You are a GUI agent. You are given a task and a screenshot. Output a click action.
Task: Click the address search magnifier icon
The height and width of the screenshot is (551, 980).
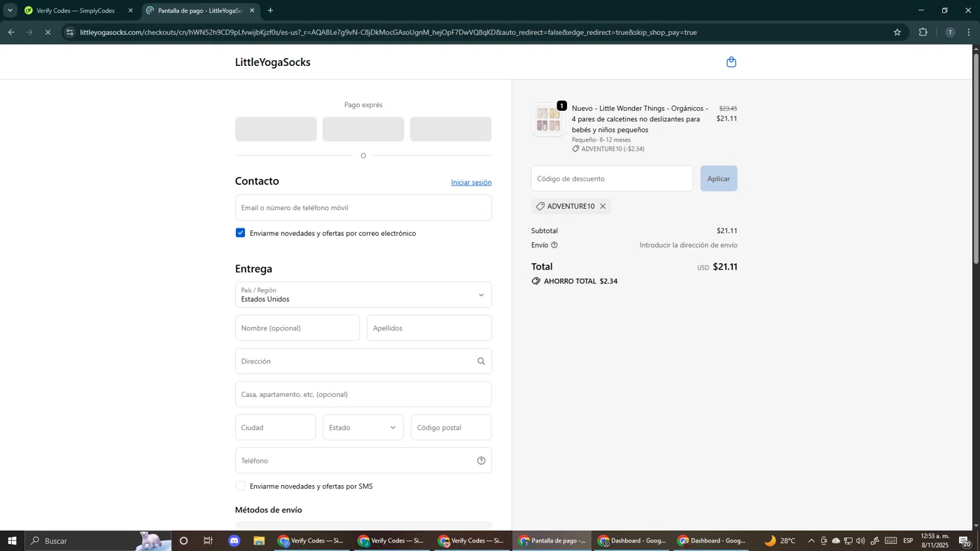click(x=481, y=361)
